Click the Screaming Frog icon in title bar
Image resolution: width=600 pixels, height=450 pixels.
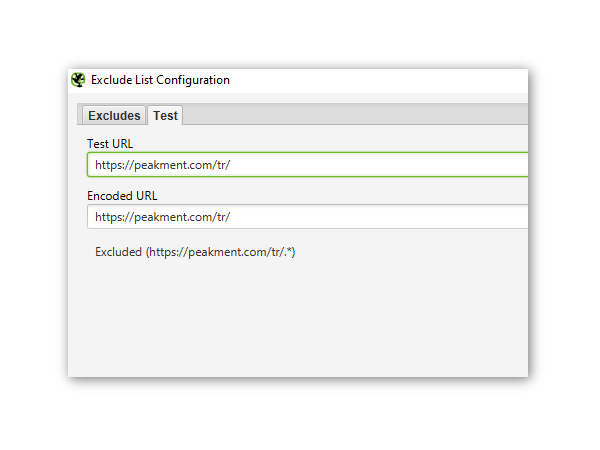click(x=78, y=80)
